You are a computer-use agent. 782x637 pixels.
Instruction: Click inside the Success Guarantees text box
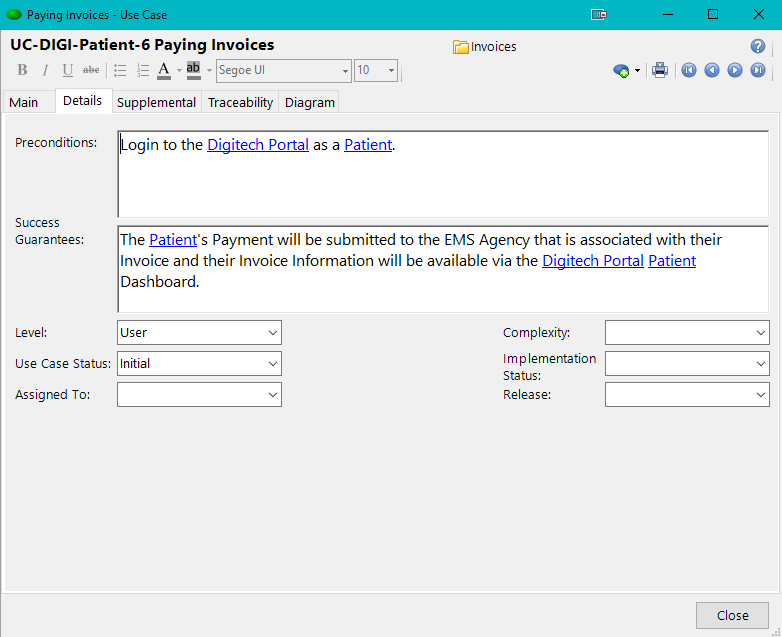443,269
